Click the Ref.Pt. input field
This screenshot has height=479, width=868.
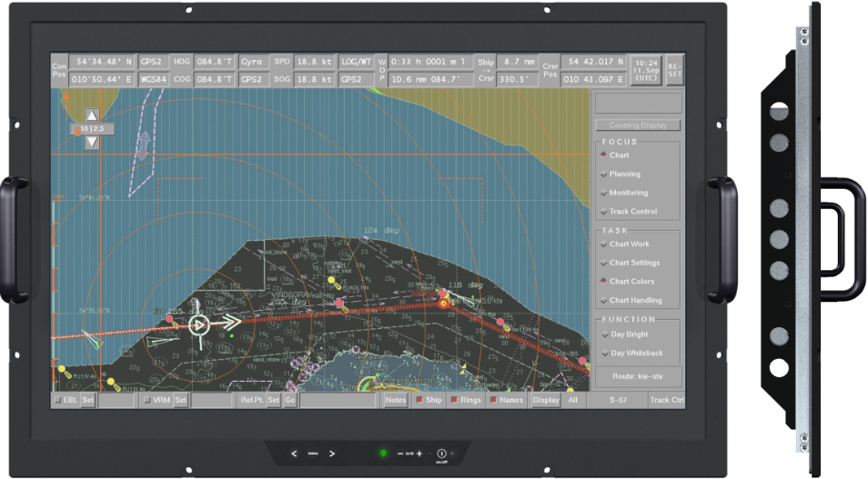[338, 400]
